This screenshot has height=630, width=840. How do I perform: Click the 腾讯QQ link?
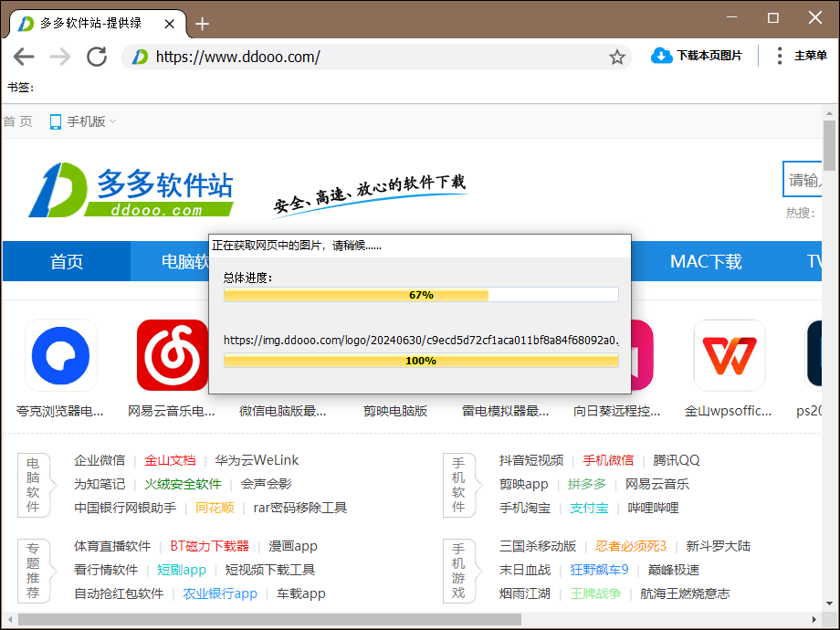pos(677,460)
